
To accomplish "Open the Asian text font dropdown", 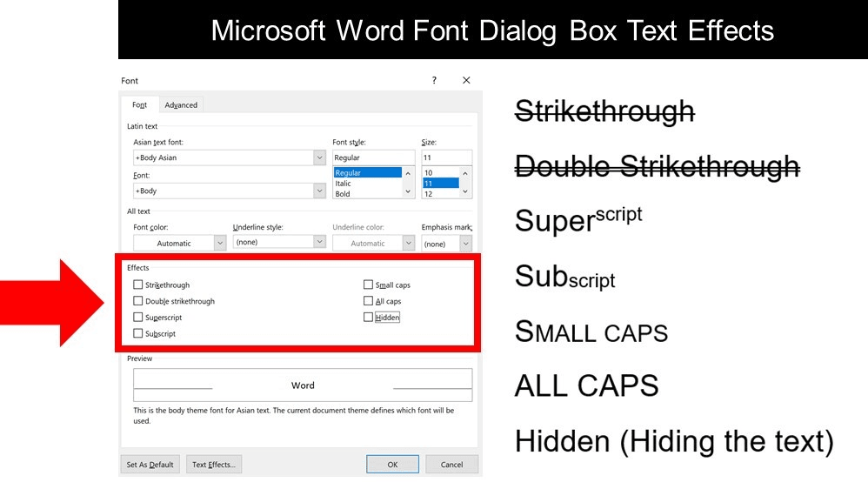I will tap(319, 157).
